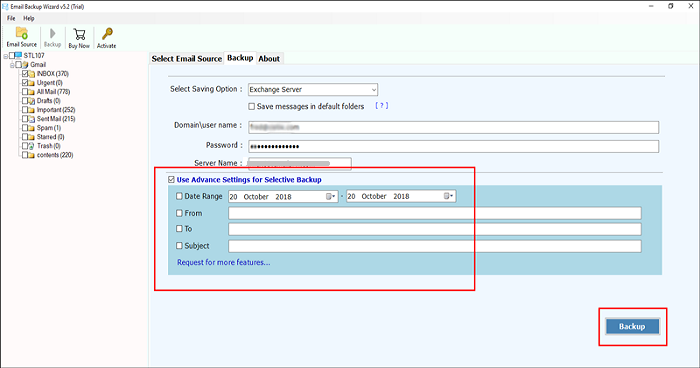Switch to the Backup tab
The width and height of the screenshot is (700, 368).
[240, 58]
